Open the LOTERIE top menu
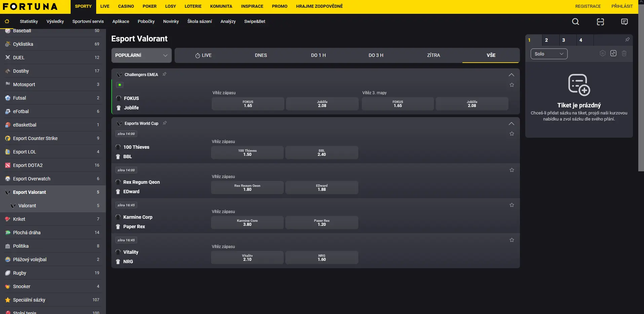Image resolution: width=644 pixels, height=314 pixels. coord(193,6)
